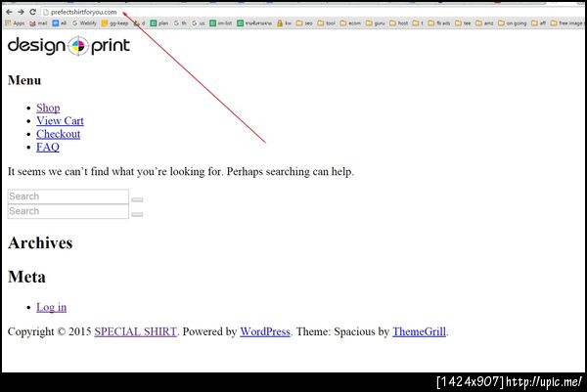Open the Weblify Google bookmark
The width and height of the screenshot is (587, 392).
pos(84,23)
